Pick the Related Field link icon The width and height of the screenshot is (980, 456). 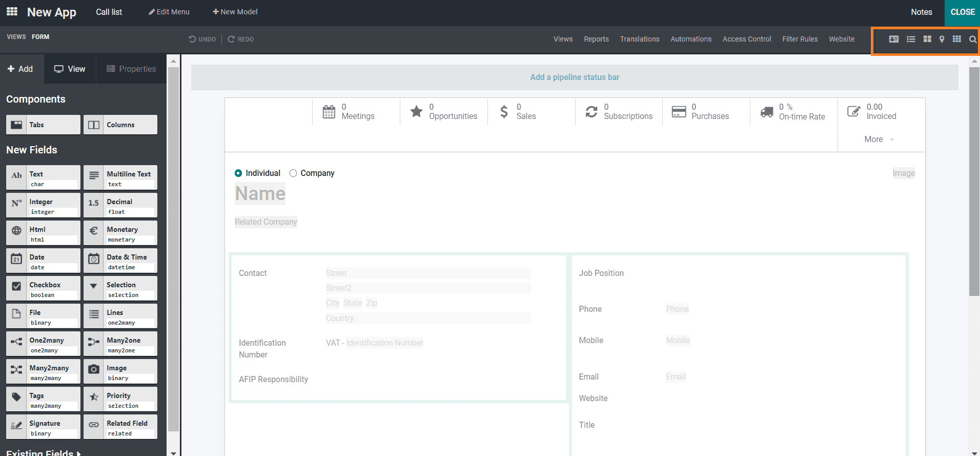click(94, 425)
